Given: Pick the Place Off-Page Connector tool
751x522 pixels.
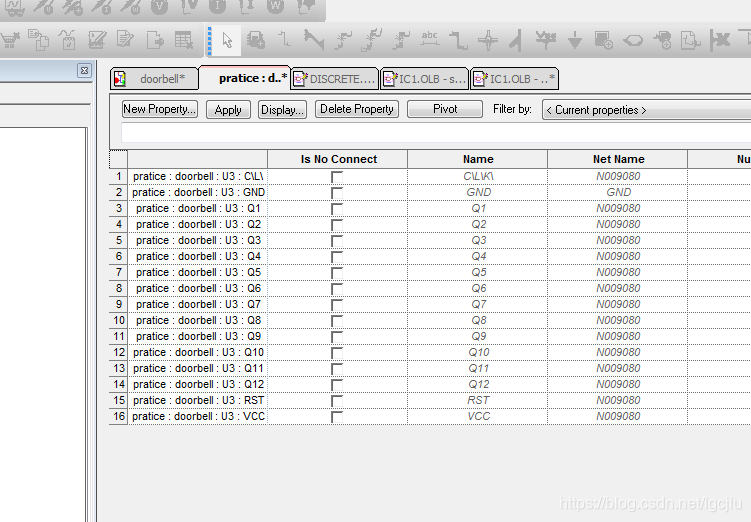Looking at the screenshot, I should [691, 40].
